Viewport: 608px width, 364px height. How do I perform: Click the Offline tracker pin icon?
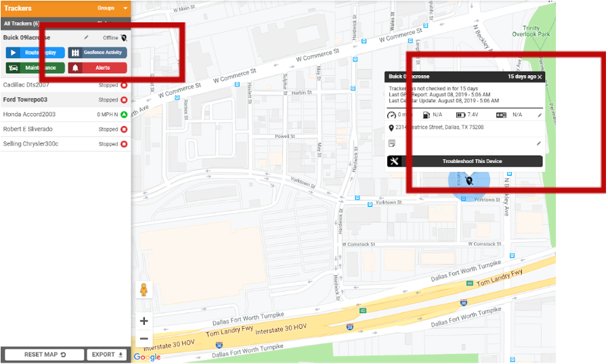(124, 38)
